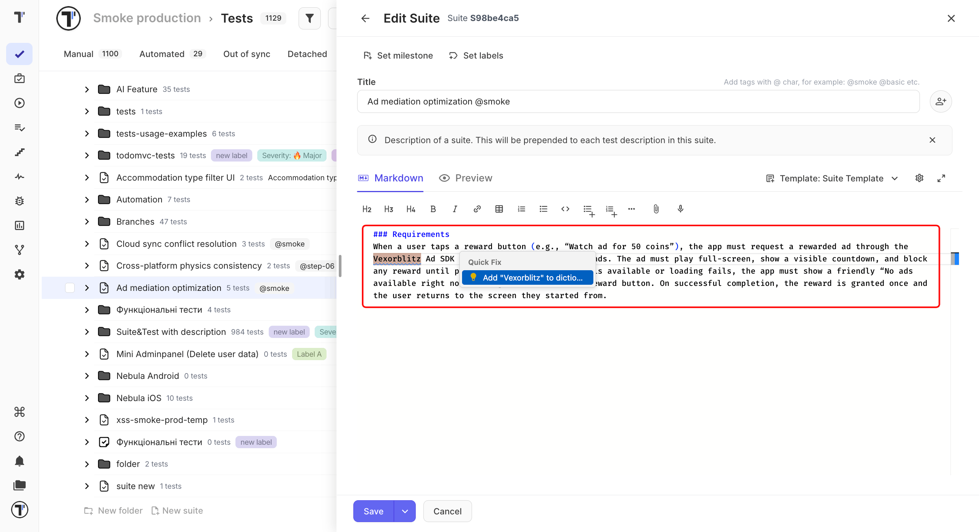Image resolution: width=980 pixels, height=532 pixels.
Task: Open the notifications bell in the sidebar
Action: [20, 461]
